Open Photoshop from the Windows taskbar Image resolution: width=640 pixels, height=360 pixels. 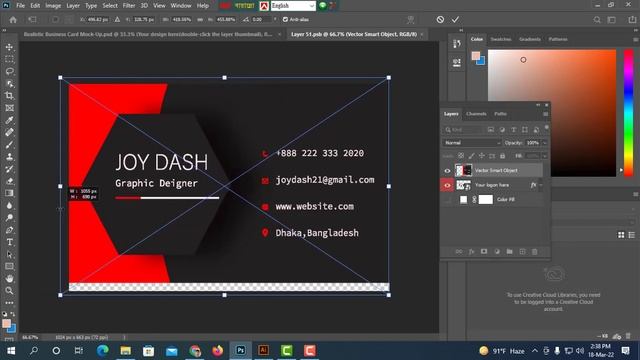point(240,351)
